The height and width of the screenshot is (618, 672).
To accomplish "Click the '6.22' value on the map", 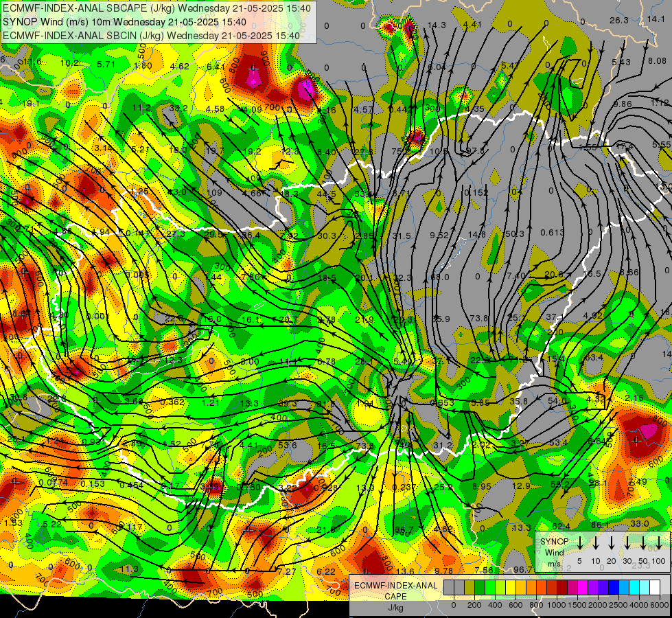I will (326, 572).
